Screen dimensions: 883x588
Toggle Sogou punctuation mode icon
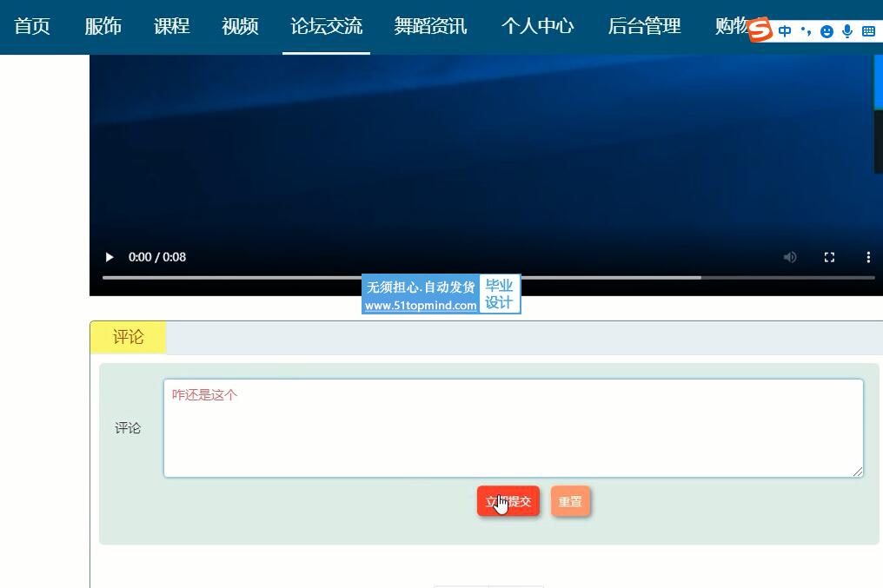806,31
